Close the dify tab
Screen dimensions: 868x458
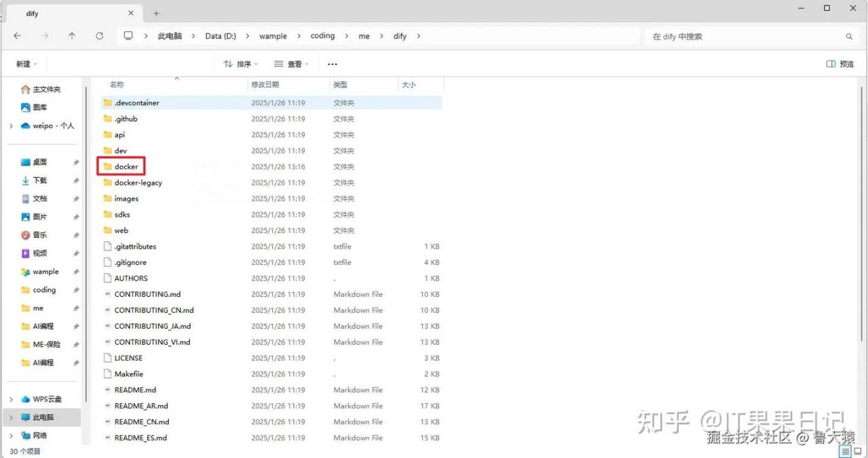tap(131, 14)
